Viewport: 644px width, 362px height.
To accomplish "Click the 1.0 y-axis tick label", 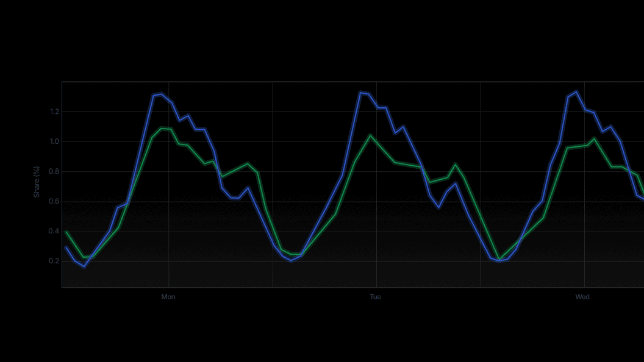I will tap(55, 141).
